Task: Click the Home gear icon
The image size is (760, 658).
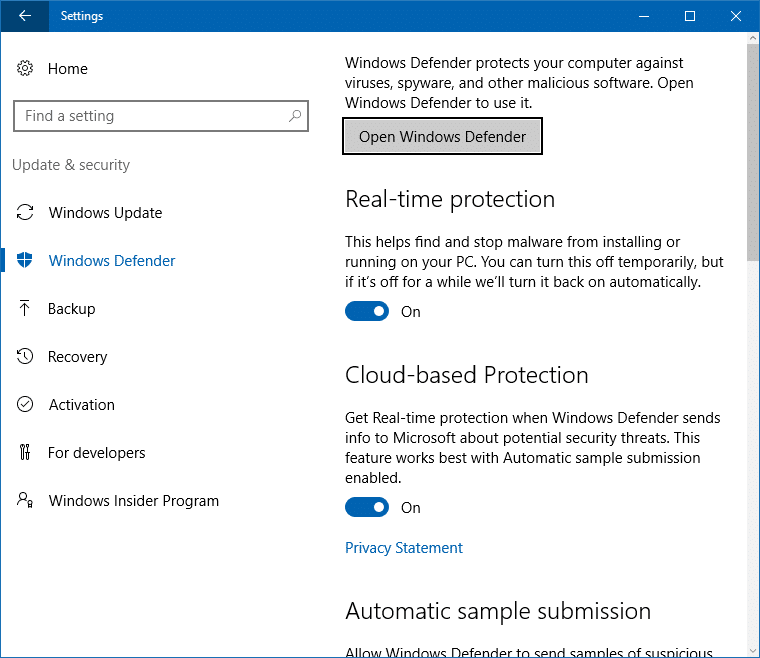Action: click(x=25, y=68)
